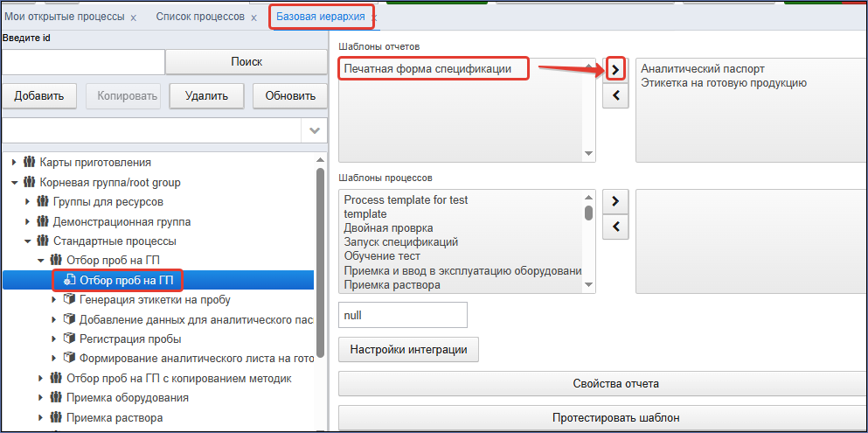Open the Базовая иерархия tab
Screen dimensions: 868x433
click(x=321, y=17)
